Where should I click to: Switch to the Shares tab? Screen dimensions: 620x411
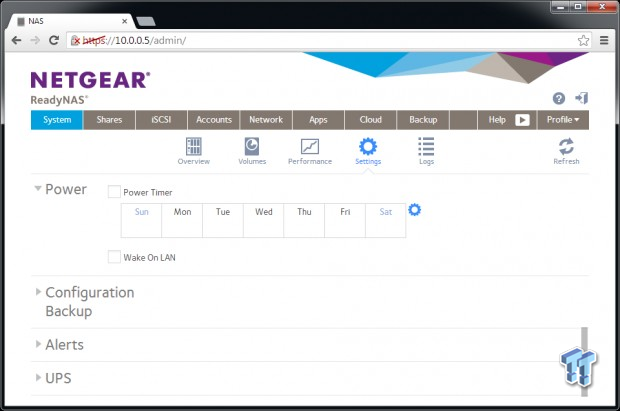[x=109, y=120]
